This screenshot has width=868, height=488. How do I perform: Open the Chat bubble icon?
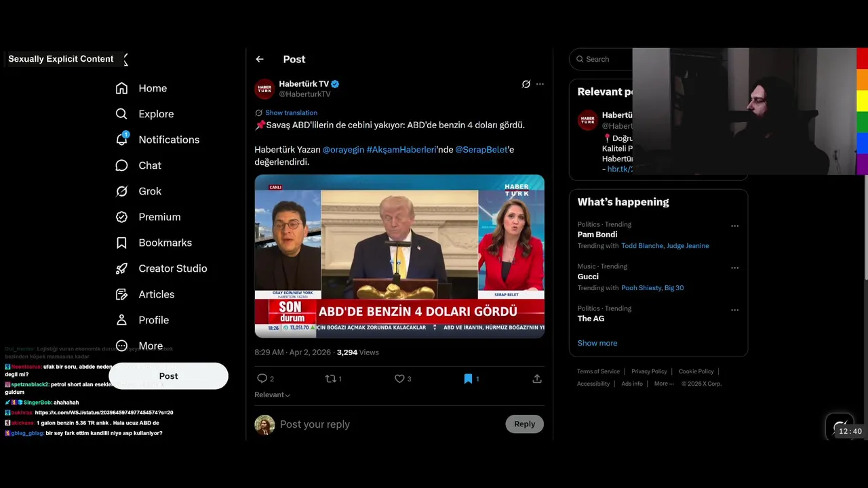coord(121,165)
